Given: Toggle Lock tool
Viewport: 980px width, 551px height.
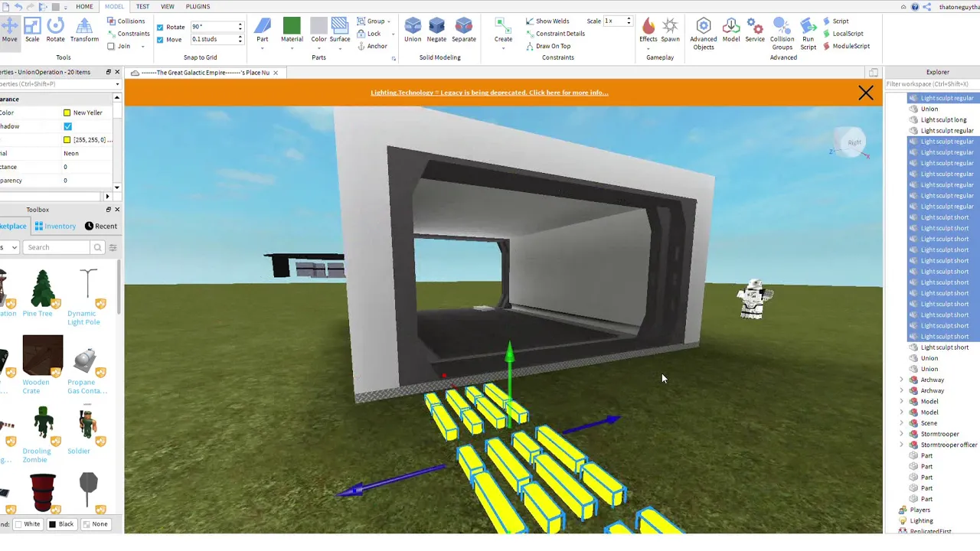Looking at the screenshot, I should [x=369, y=34].
